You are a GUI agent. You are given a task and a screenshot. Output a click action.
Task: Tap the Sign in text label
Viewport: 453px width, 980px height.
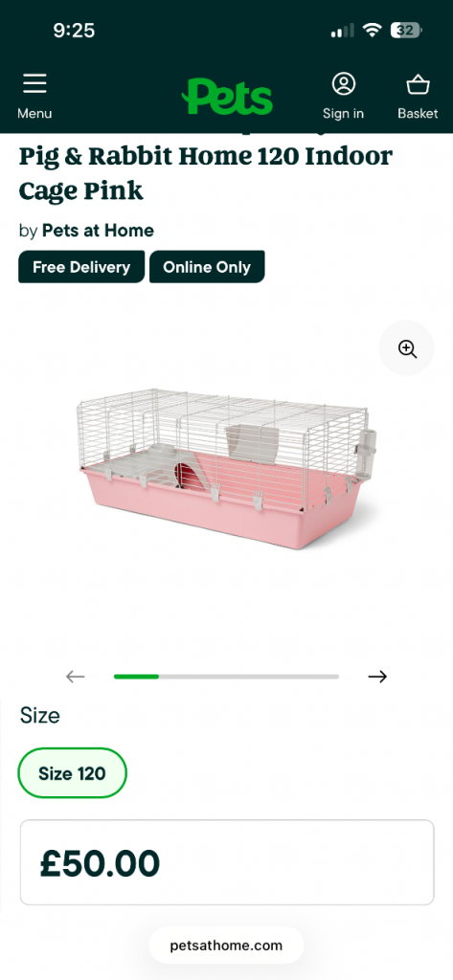click(x=343, y=114)
